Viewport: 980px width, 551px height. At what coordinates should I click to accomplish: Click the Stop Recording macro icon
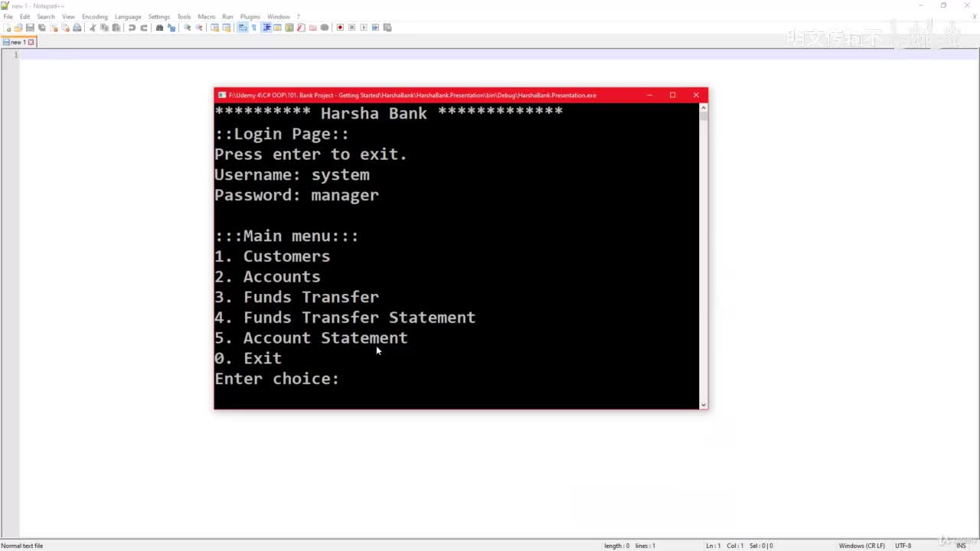pos(352,28)
